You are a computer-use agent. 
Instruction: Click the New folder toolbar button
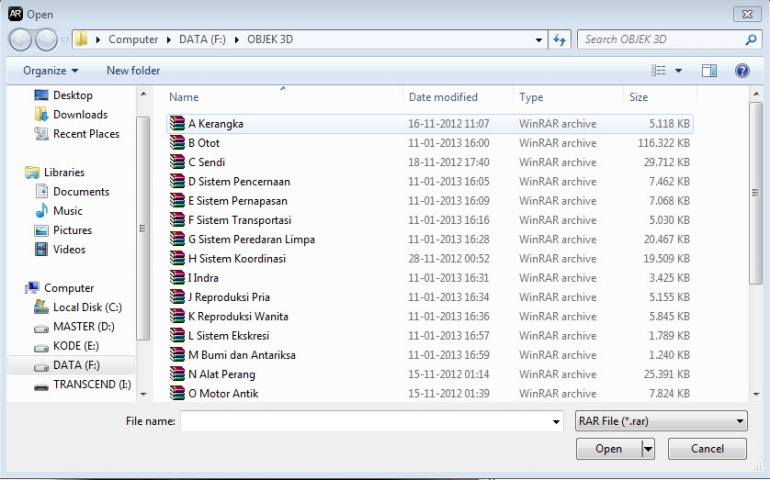(133, 71)
